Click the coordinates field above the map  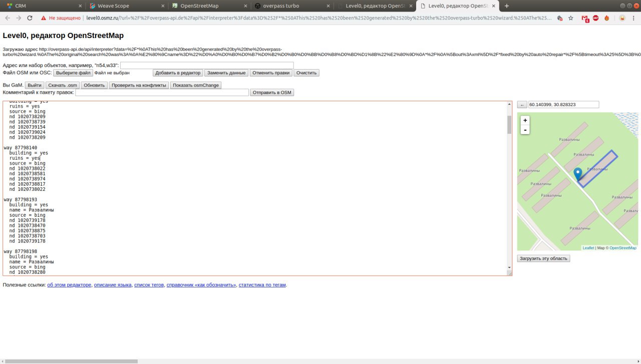click(x=563, y=105)
